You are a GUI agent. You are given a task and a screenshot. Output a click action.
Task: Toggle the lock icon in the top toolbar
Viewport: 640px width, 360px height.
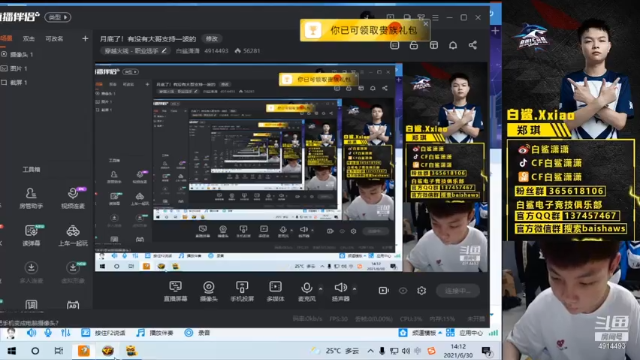(414, 45)
